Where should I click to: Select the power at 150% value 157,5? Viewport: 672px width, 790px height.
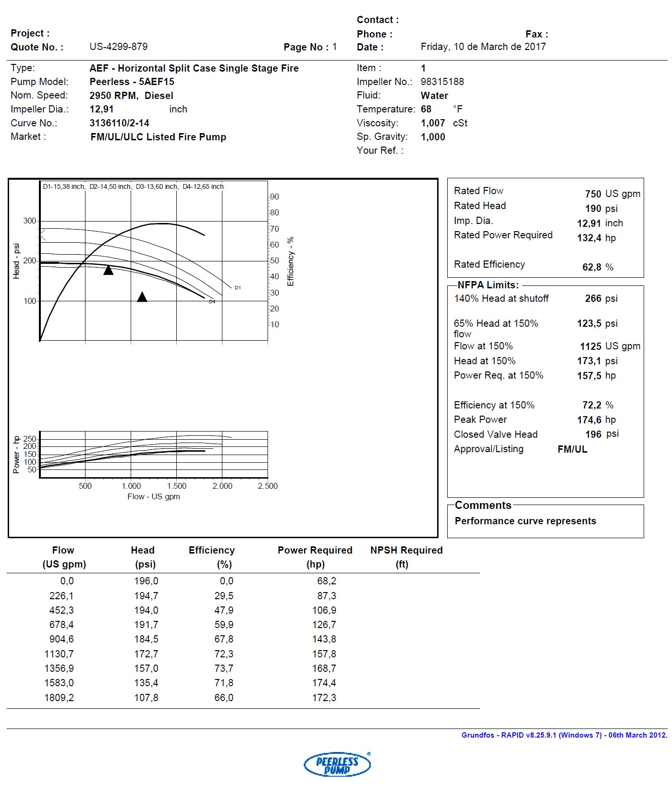pos(589,376)
